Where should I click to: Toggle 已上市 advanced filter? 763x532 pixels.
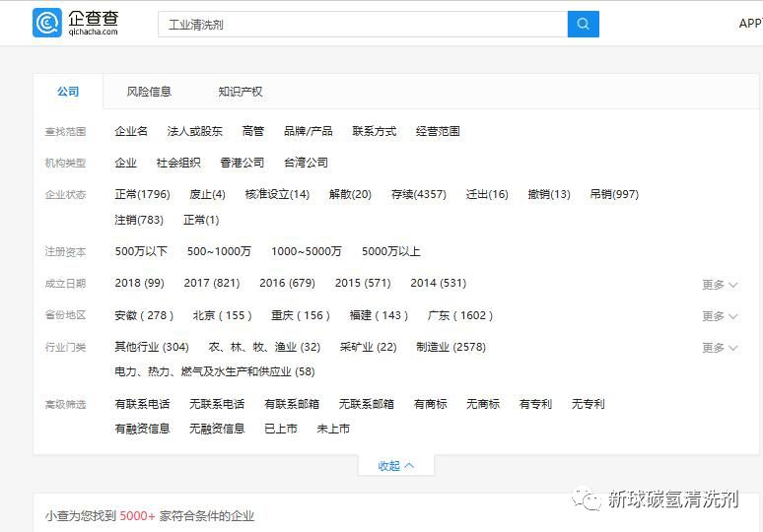coord(280,429)
